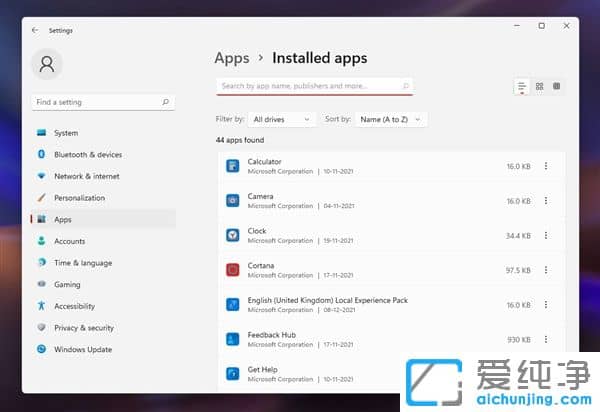Click the magnifier icon in Find a setting
600x412 pixels.
click(x=165, y=102)
